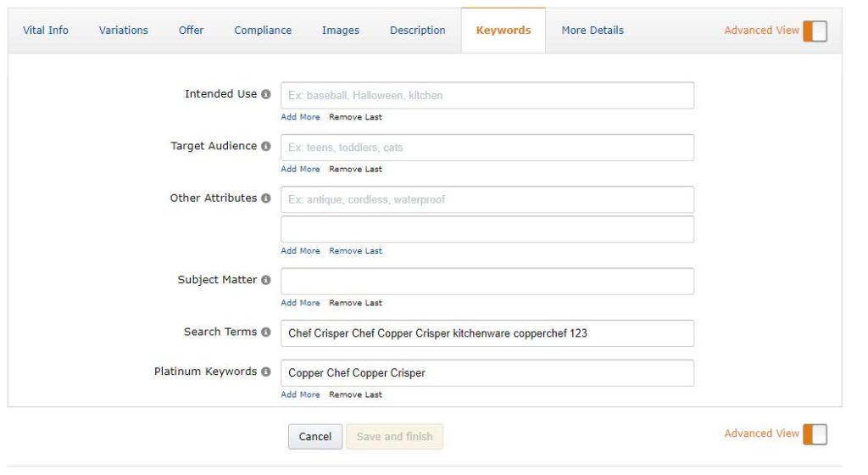This screenshot has height=475, width=868.
Task: Open the Description tab
Action: pyautogui.click(x=417, y=31)
